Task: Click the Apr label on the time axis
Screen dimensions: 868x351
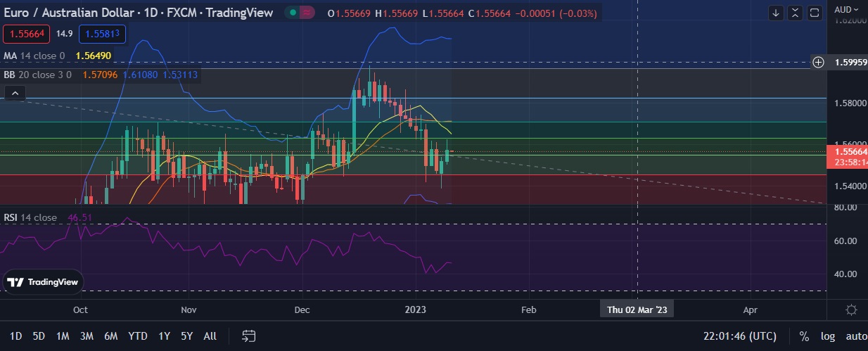Action: pos(750,309)
